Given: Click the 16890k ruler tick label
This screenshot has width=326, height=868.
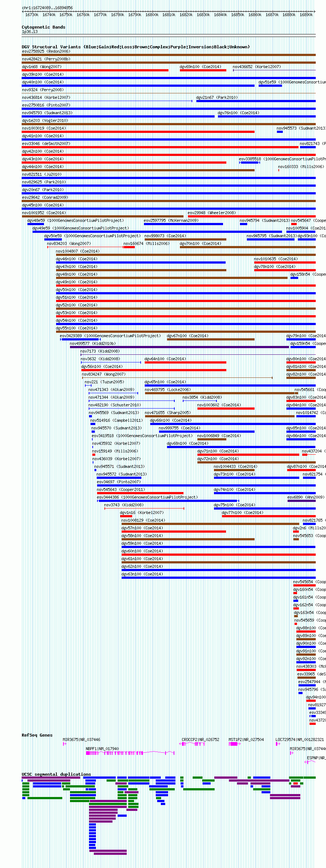Looking at the screenshot, I should [306, 15].
